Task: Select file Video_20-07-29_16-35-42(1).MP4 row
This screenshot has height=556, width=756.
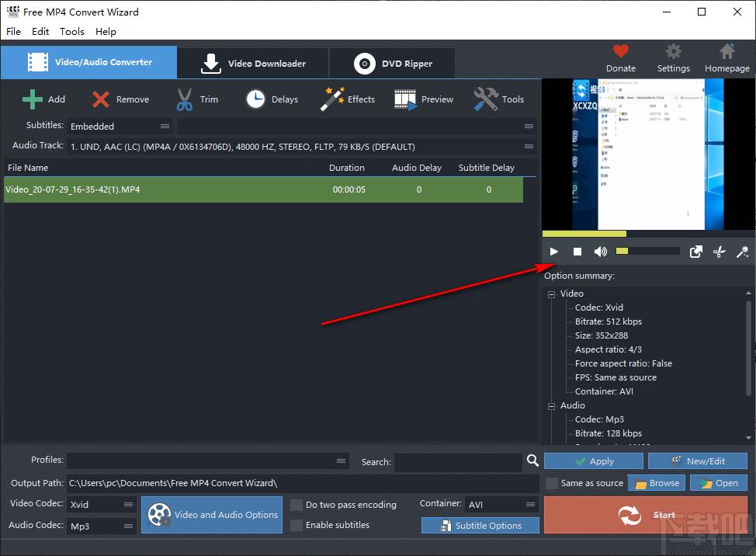Action: pyautogui.click(x=263, y=189)
